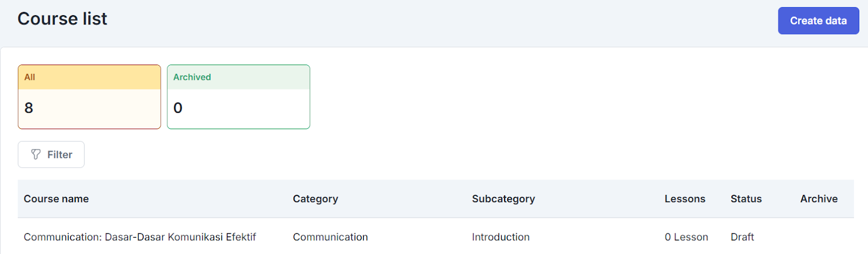Click the Draft status cell
Screen dimensions: 868x254
742,237
